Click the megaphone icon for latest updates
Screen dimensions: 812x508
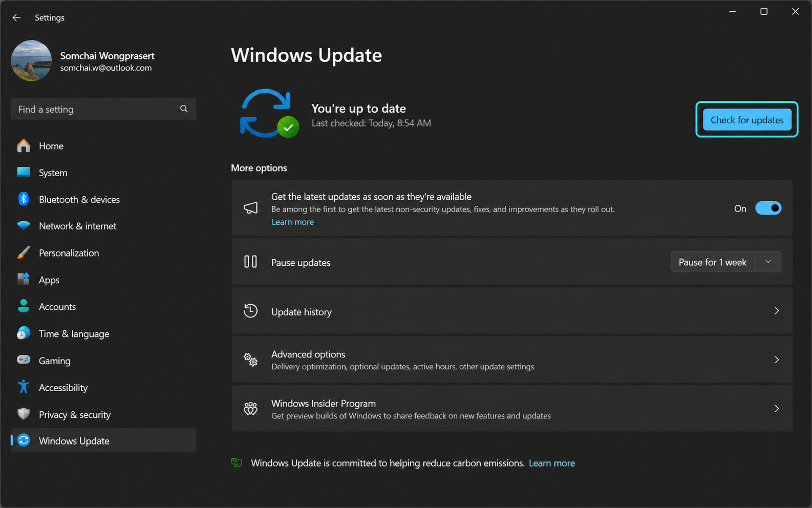[x=250, y=208]
